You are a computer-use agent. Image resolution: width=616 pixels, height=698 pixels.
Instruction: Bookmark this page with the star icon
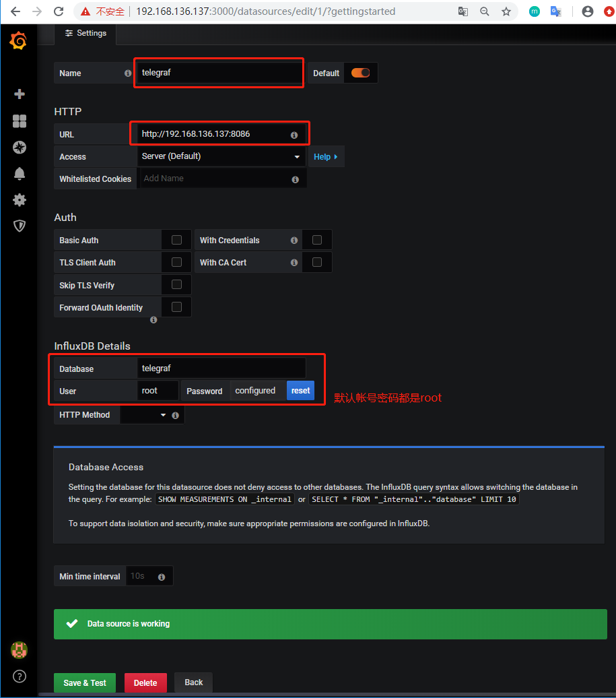tap(506, 11)
